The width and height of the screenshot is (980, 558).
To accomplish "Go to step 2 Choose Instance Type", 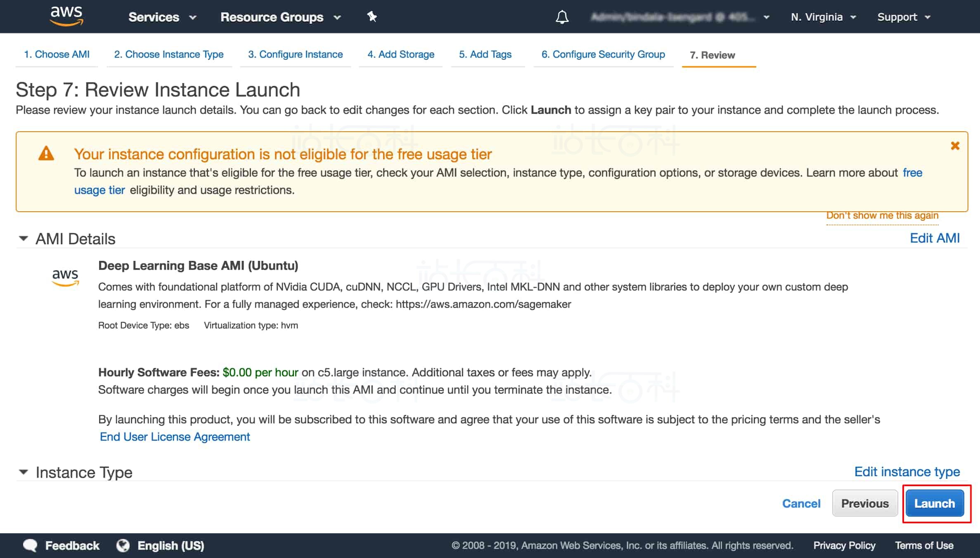I will click(169, 54).
